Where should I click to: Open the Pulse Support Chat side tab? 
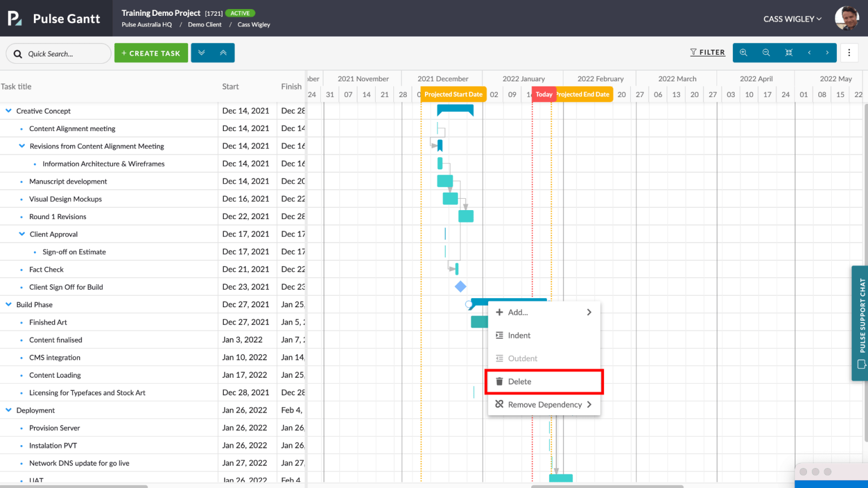point(860,323)
